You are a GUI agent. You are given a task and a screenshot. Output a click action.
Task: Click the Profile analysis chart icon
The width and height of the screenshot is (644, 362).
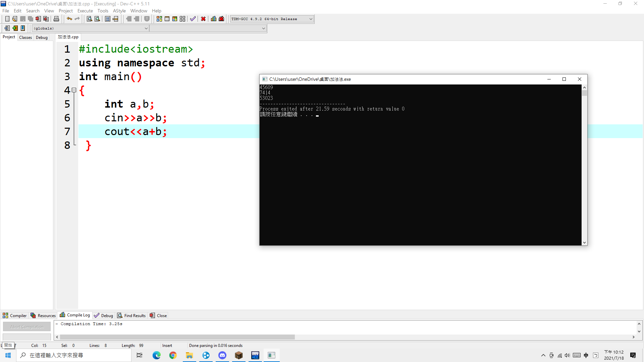click(214, 19)
